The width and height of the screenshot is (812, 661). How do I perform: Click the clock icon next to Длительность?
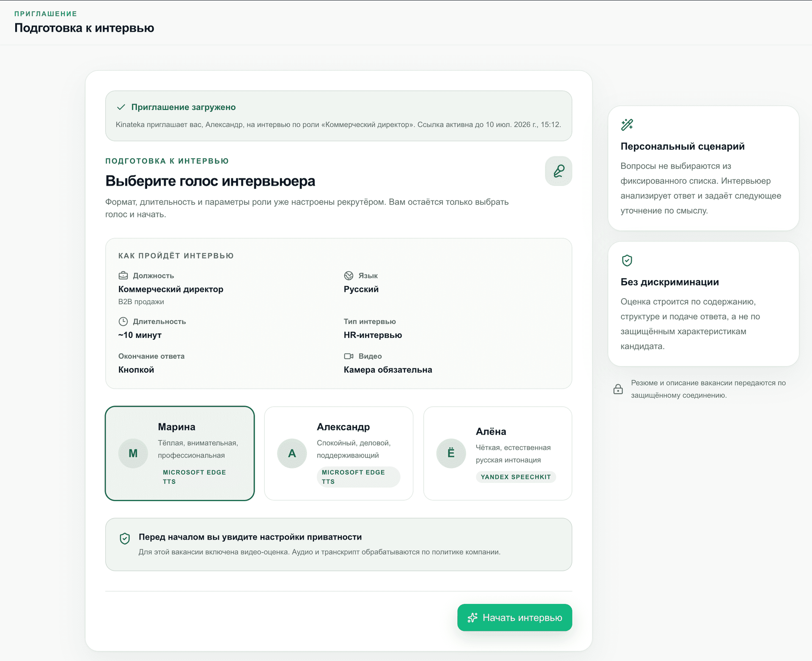tap(123, 321)
